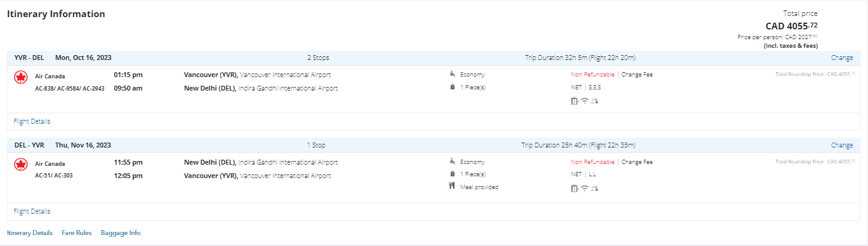868x246 pixels.
Task: Click the reclining-seat amenity icon on the outbound flight
Action: [x=594, y=101]
